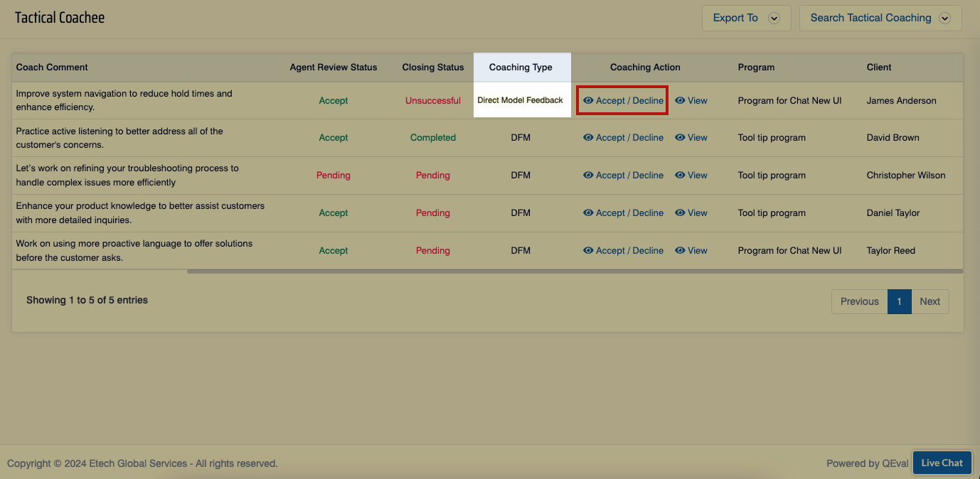Image resolution: width=980 pixels, height=479 pixels.
Task: Click View eye icon in Daniel Taylor row
Action: (680, 213)
